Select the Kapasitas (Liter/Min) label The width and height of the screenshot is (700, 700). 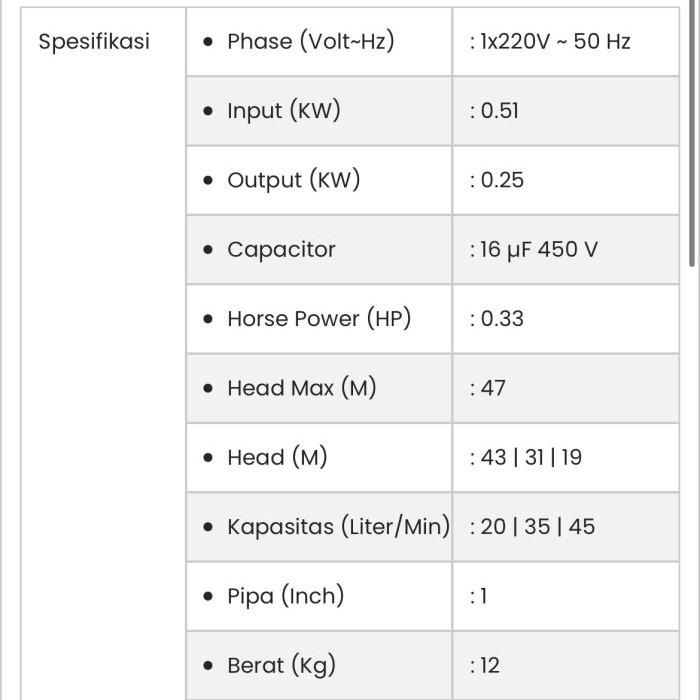click(x=338, y=527)
